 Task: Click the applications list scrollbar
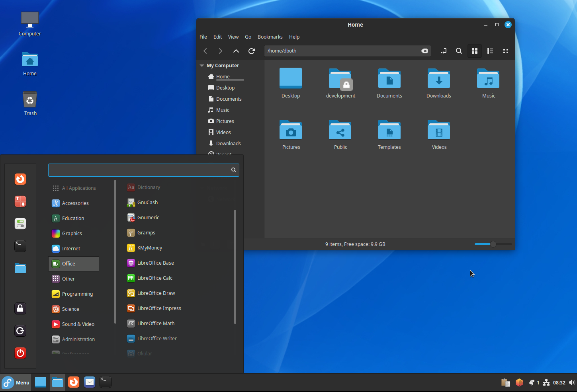click(235, 267)
